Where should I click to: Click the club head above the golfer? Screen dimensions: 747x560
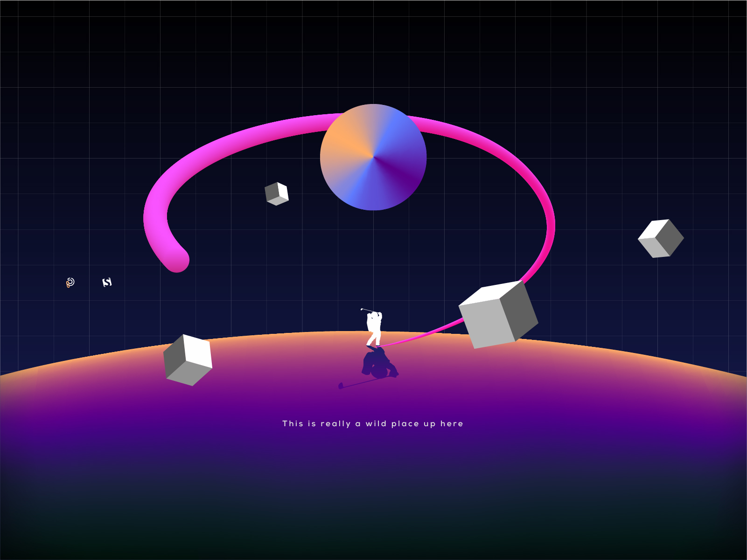pyautogui.click(x=362, y=309)
